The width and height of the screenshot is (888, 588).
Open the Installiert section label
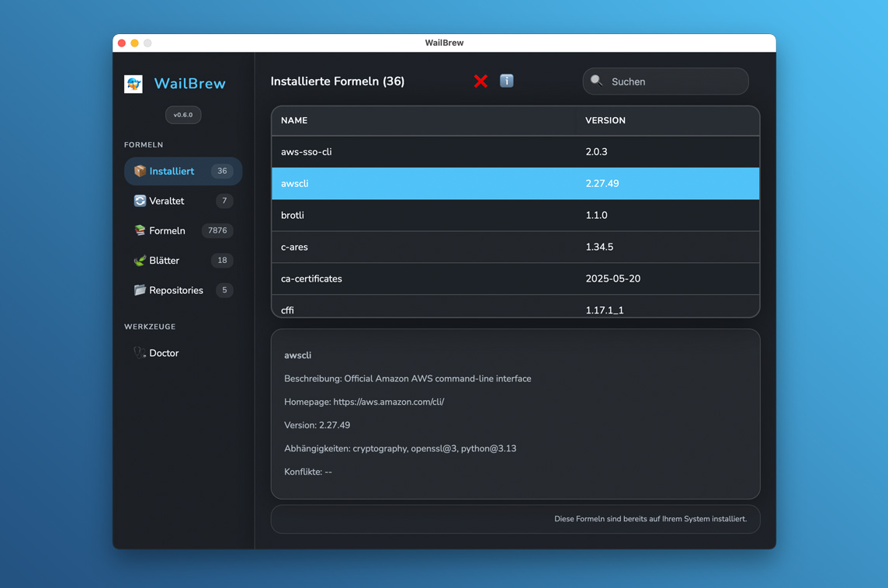[172, 171]
